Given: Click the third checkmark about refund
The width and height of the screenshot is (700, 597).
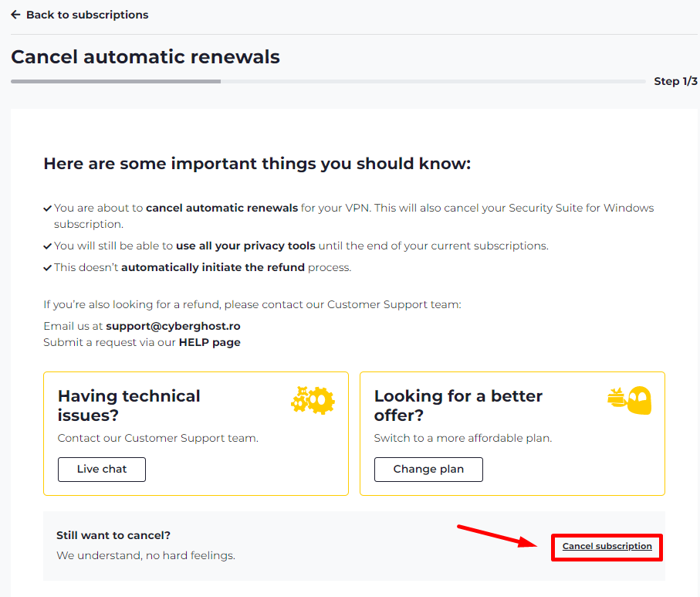Looking at the screenshot, I should pos(47,268).
